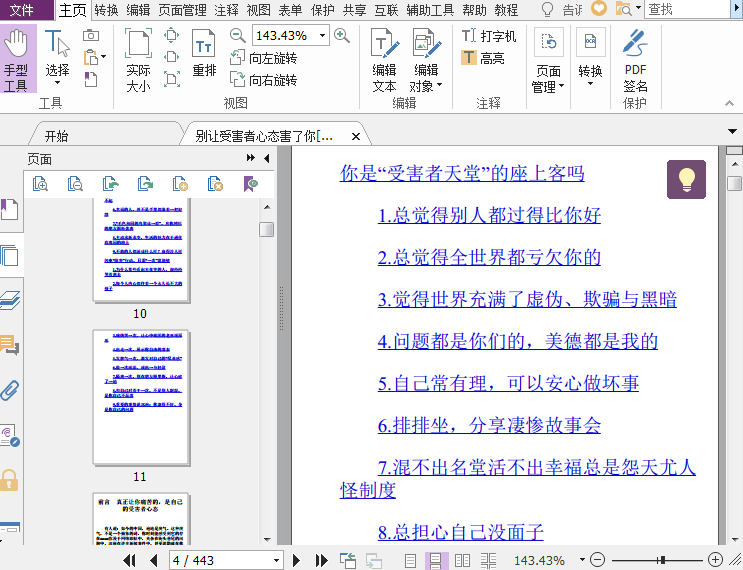This screenshot has width=743, height=570.
Task: Switch to the Comment ribbon tab
Action: [226, 9]
